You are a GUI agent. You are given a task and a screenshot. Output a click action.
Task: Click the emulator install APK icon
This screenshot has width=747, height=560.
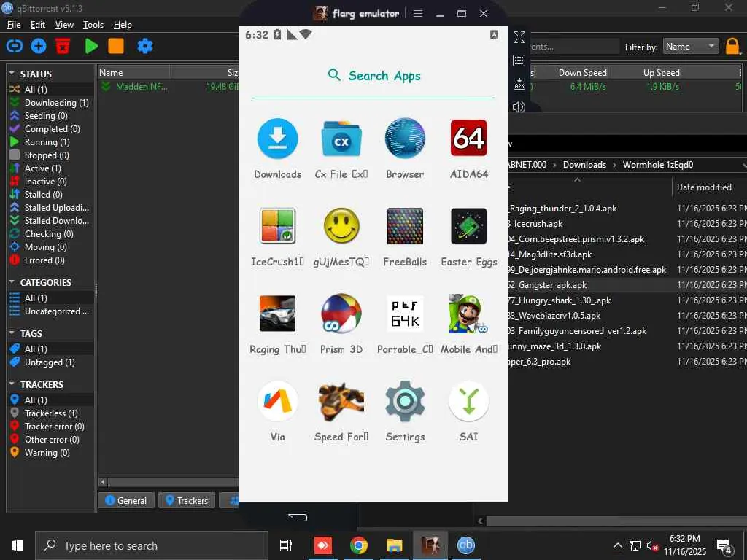tap(519, 85)
